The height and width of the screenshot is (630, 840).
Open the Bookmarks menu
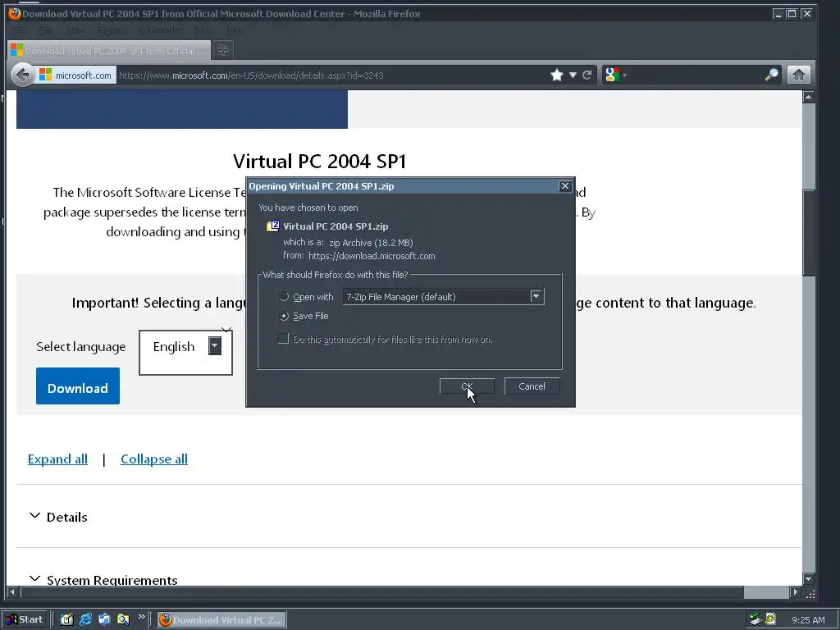tap(159, 30)
